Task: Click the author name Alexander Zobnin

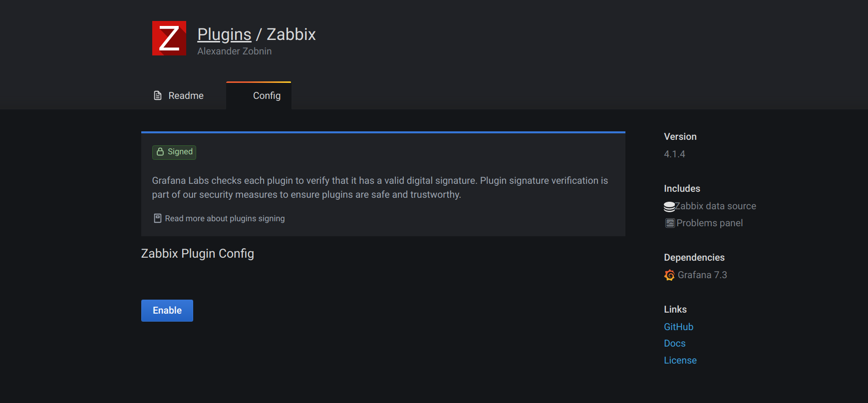Action: click(x=234, y=51)
